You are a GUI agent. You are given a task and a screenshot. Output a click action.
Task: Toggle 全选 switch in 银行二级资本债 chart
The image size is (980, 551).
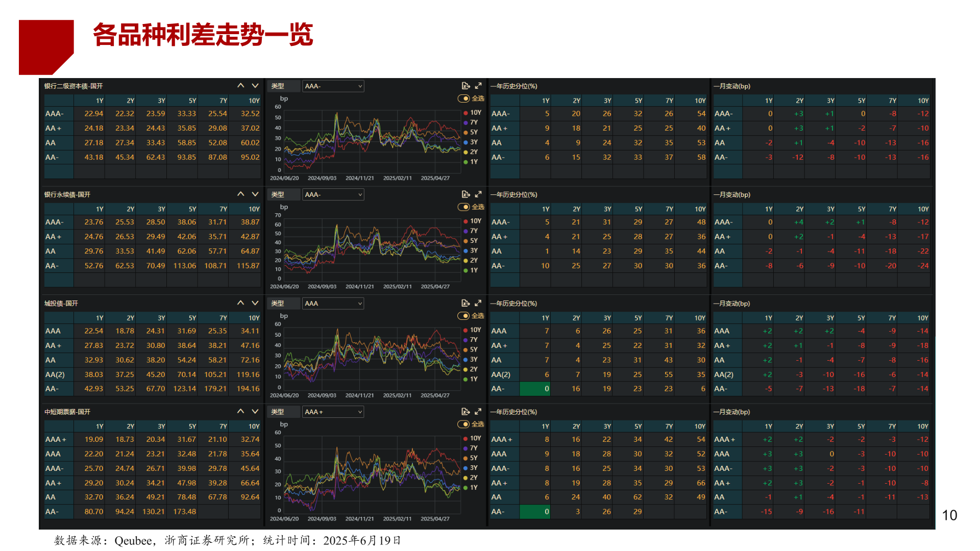click(463, 98)
